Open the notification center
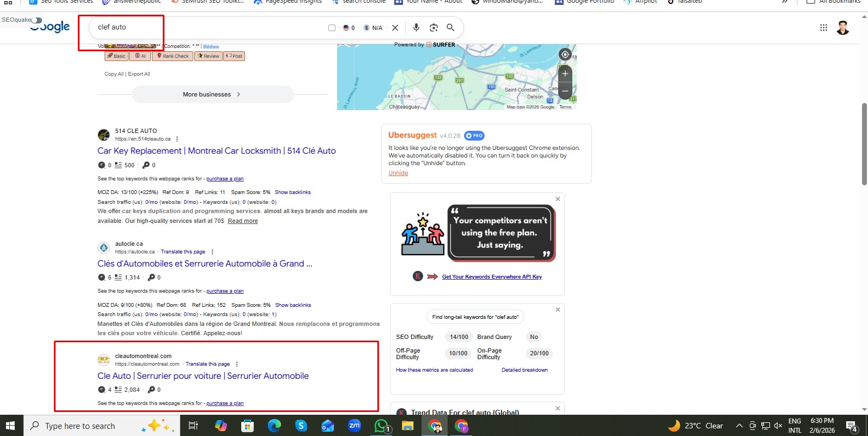The image size is (868, 436). click(x=852, y=426)
